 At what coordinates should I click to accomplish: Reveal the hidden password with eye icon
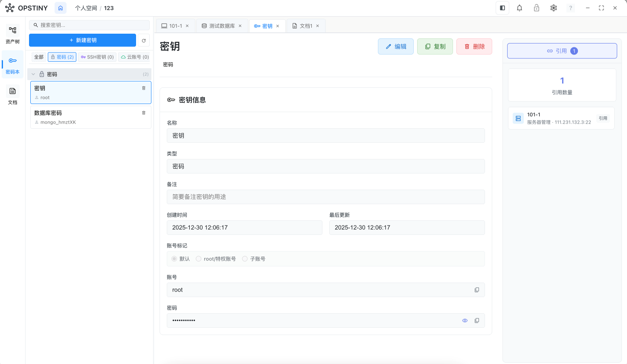[464, 321]
